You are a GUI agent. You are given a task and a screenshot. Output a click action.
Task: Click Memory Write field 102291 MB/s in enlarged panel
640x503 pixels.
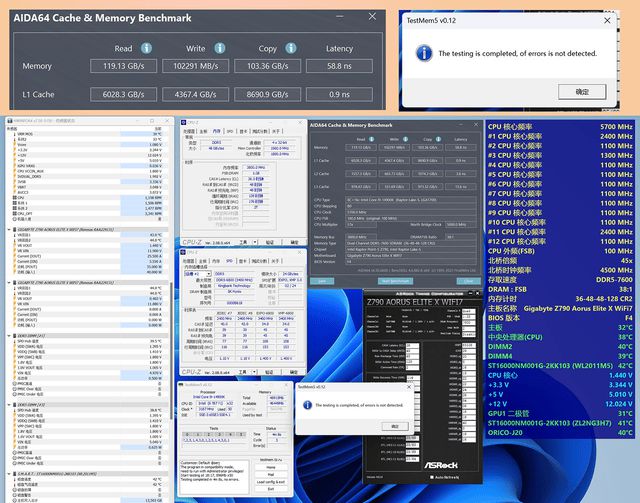196,66
